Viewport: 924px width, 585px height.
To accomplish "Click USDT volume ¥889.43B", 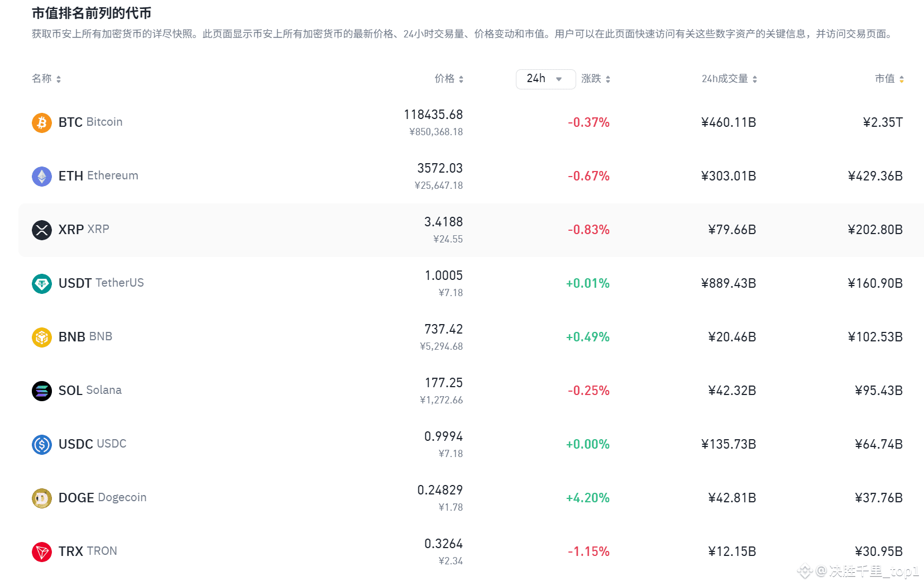I will coord(729,283).
